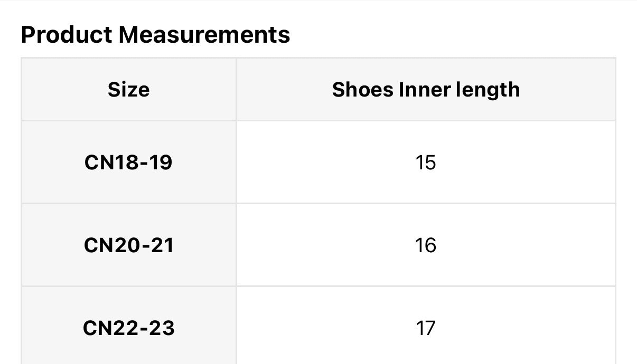
Task: Select inner length value 16
Action: pyautogui.click(x=426, y=245)
